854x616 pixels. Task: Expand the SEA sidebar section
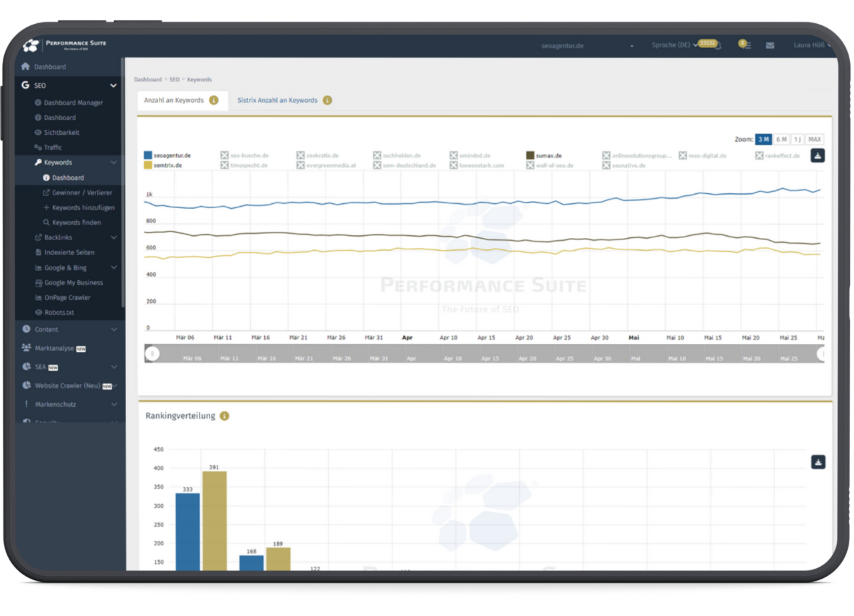coord(113,367)
